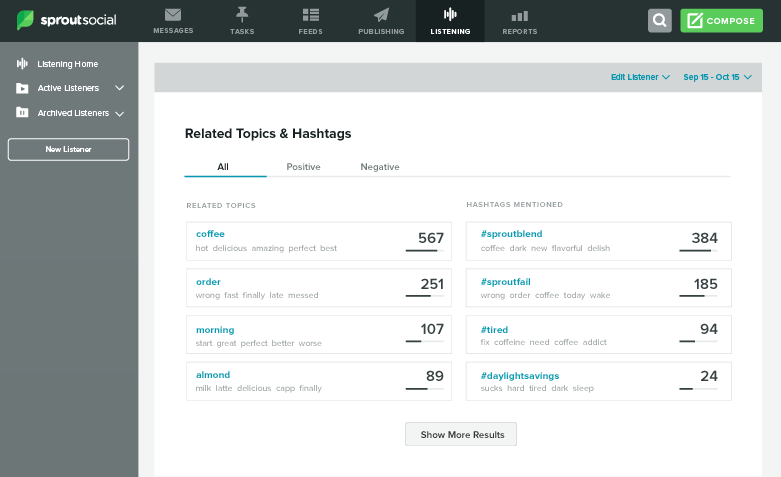Select the All tab
Viewport: 781px width, 477px height.
tap(223, 167)
